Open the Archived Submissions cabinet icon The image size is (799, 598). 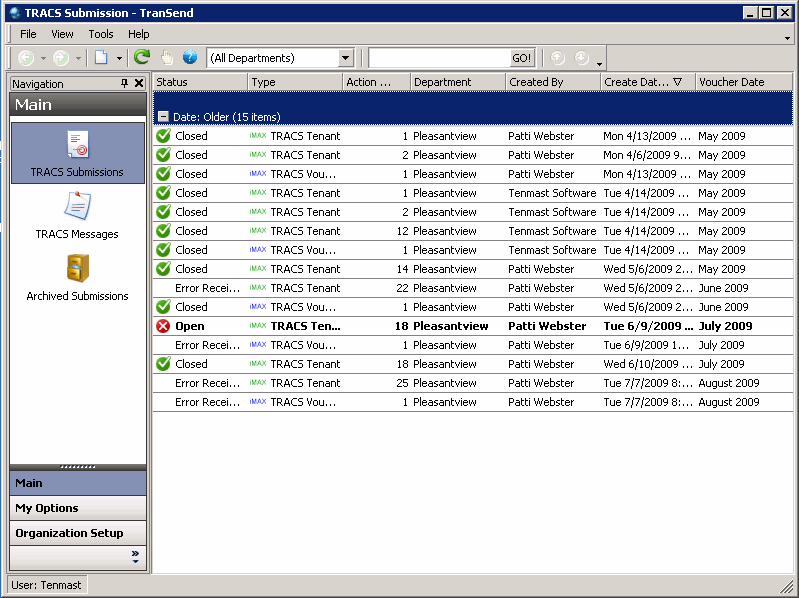78,269
